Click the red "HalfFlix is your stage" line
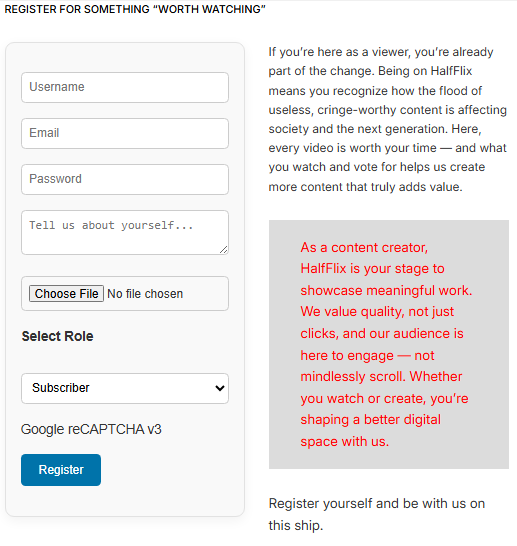 pos(373,269)
